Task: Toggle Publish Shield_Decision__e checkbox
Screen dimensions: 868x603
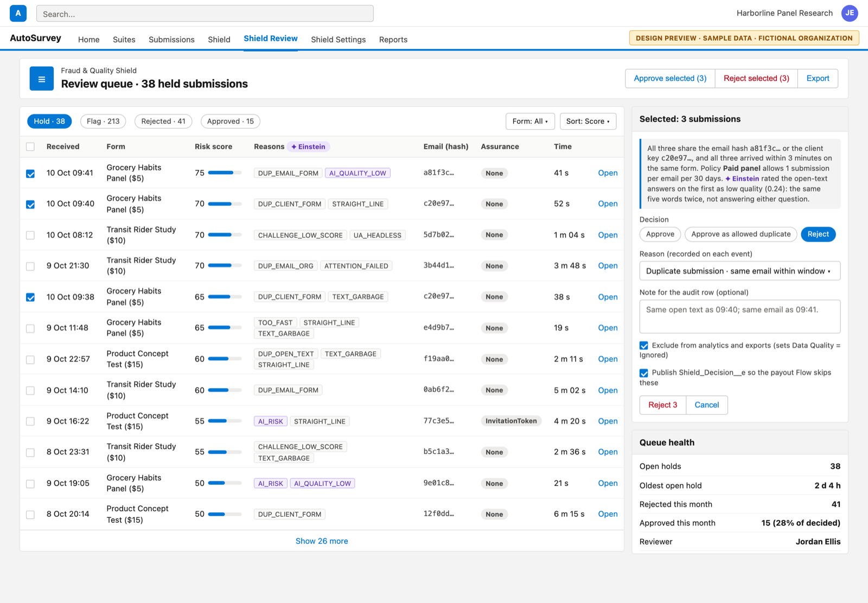Action: [644, 373]
